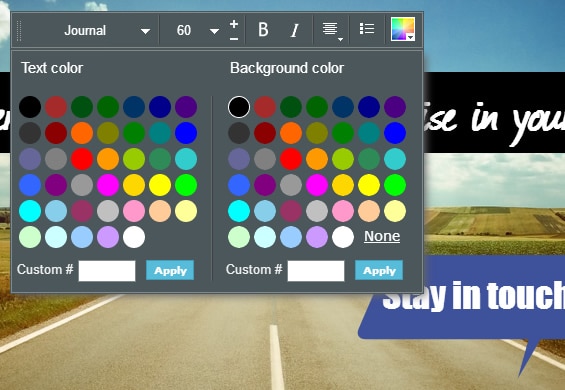Pick magenta in Text color palette

coord(108,185)
